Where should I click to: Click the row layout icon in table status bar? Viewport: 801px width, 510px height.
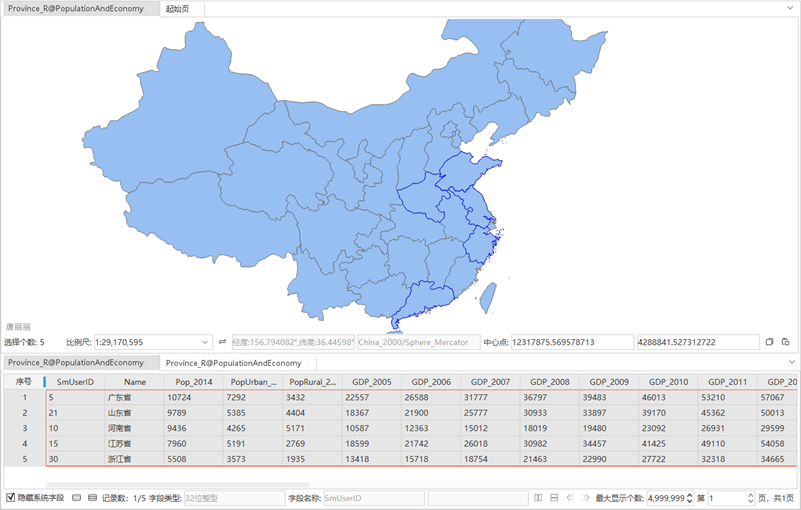(554, 497)
